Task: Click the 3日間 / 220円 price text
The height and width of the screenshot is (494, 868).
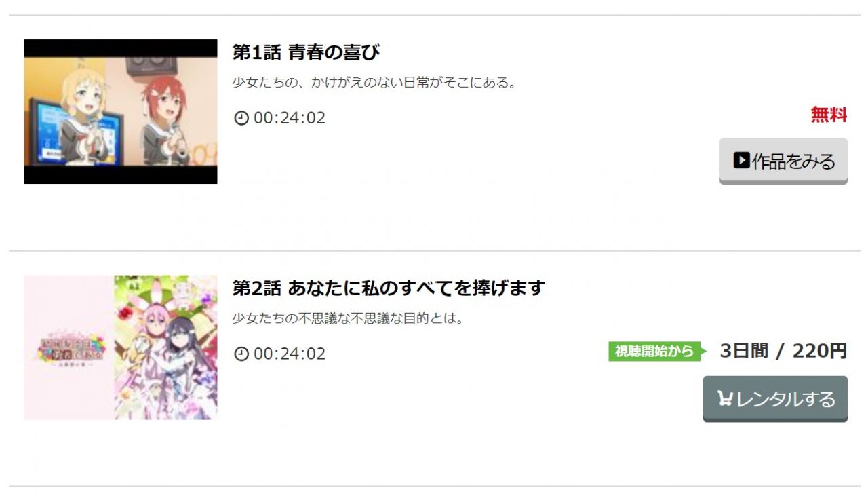Action: (783, 351)
